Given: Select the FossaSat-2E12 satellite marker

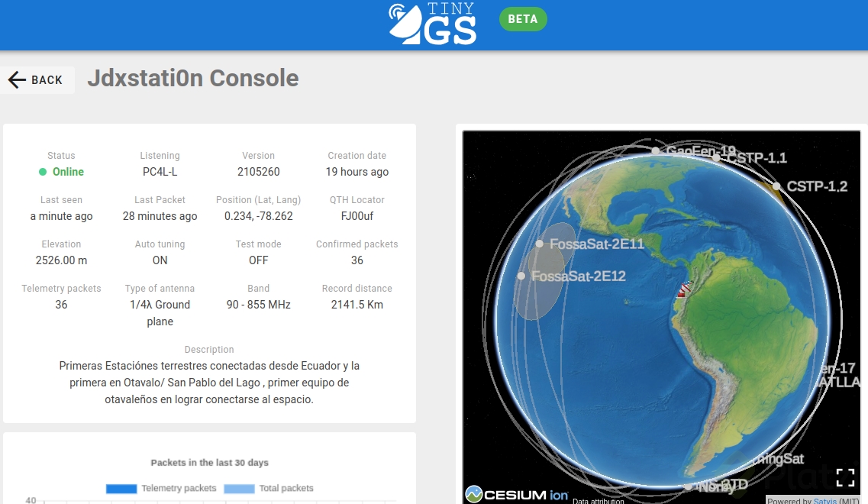Looking at the screenshot, I should pyautogui.click(x=521, y=276).
